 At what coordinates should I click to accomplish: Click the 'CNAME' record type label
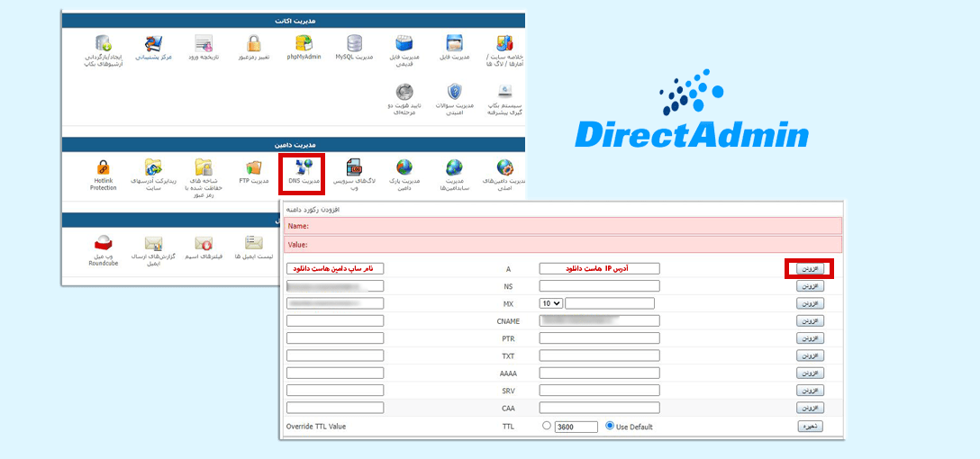pos(508,321)
